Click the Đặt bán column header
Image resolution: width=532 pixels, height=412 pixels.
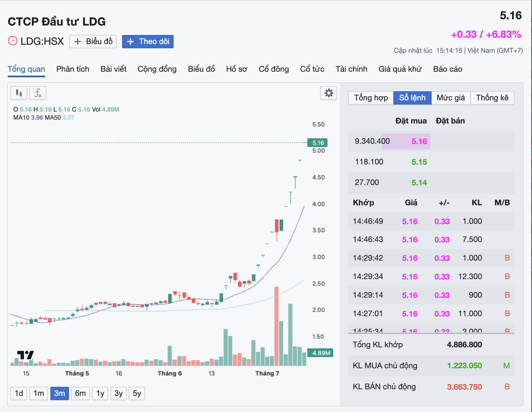point(450,121)
